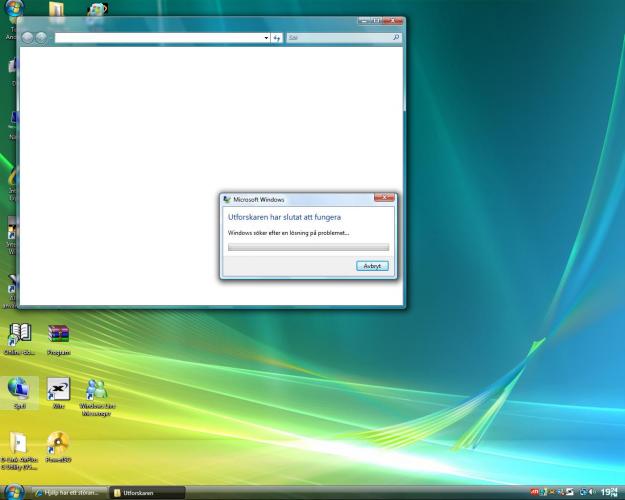Viewport: 625px width, 500px height.
Task: Switch to the Hjälp har ett störan... taskbar item
Action: pyautogui.click(x=67, y=493)
